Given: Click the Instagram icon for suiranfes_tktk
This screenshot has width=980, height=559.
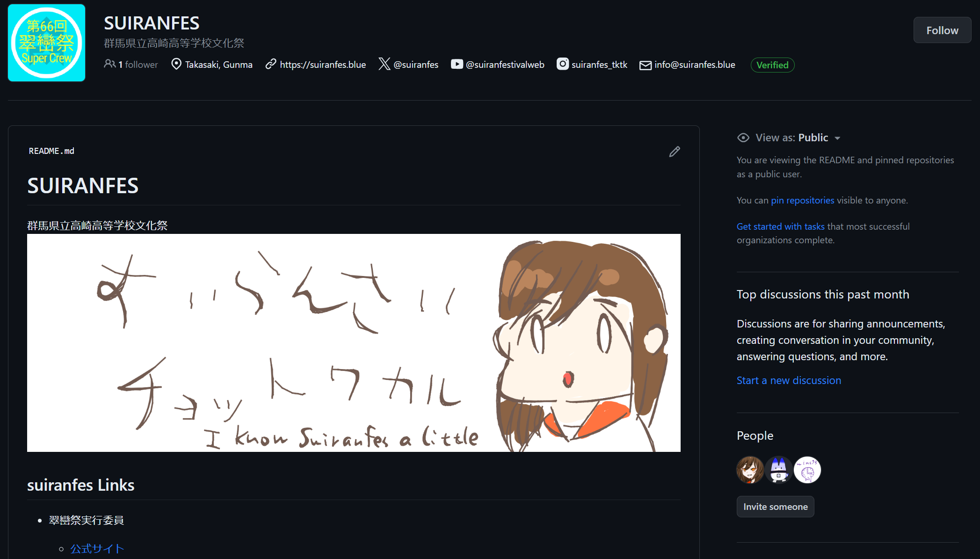Looking at the screenshot, I should point(562,65).
